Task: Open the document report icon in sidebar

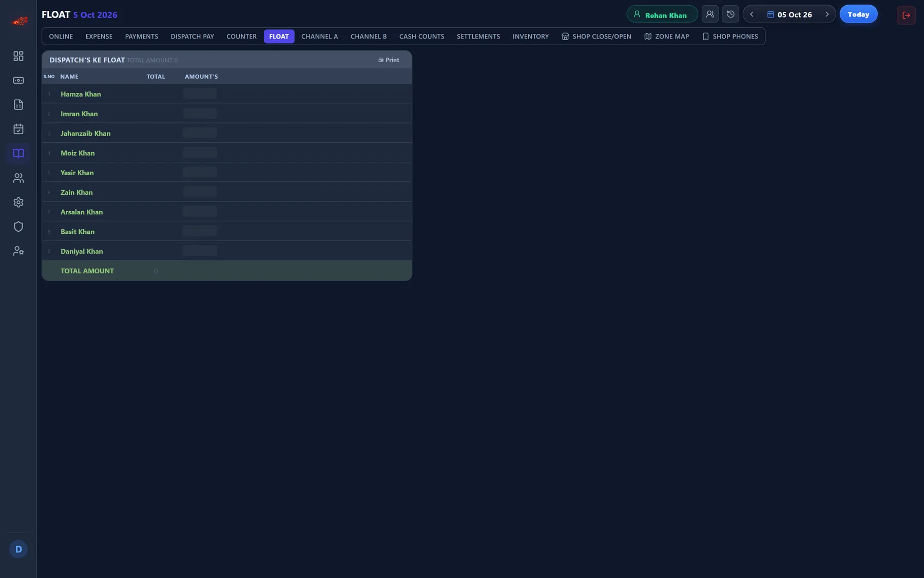Action: click(18, 105)
